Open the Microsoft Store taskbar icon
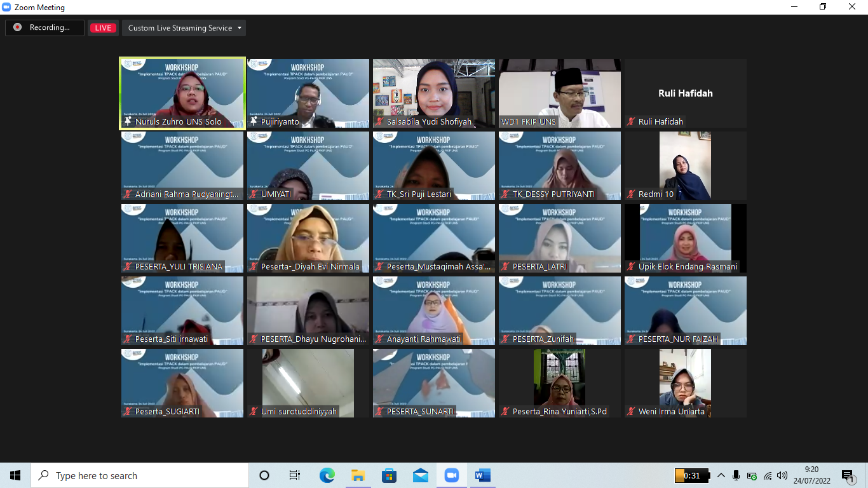This screenshot has width=868, height=488. pyautogui.click(x=389, y=475)
